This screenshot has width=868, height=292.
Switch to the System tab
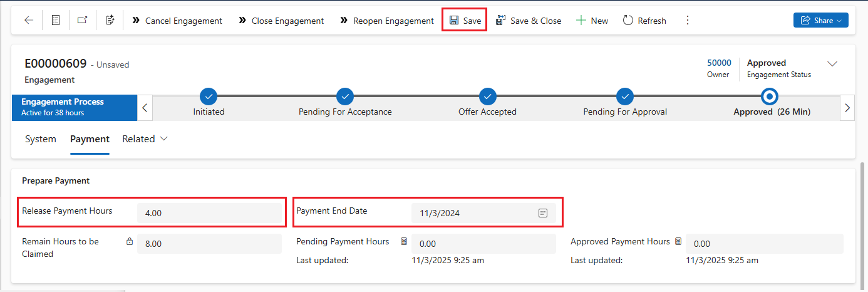tap(41, 139)
